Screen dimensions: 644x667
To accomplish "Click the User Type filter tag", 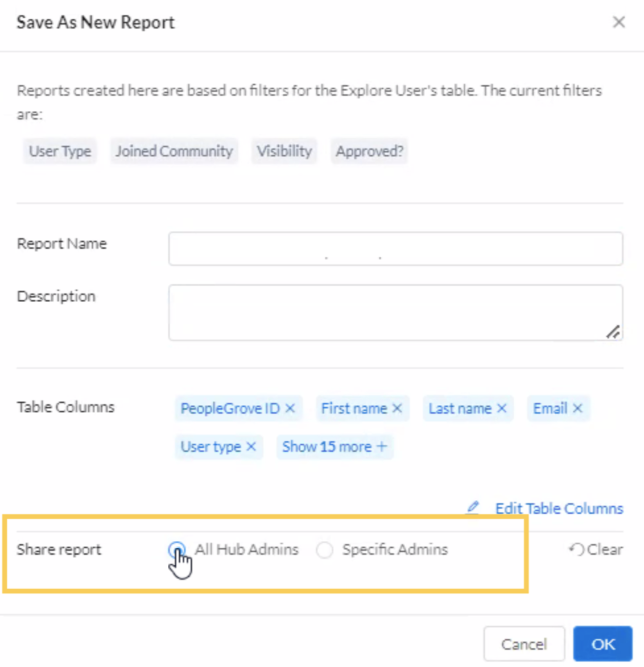I will tap(60, 151).
